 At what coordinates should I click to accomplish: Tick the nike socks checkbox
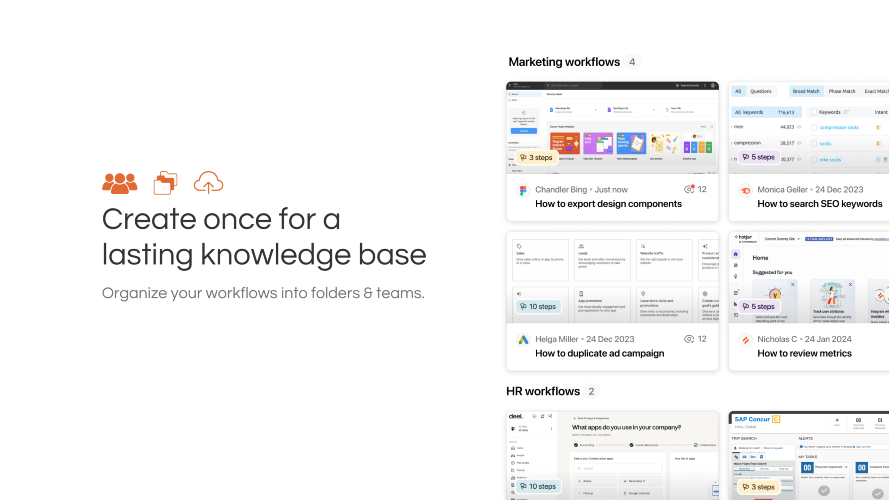(x=814, y=160)
